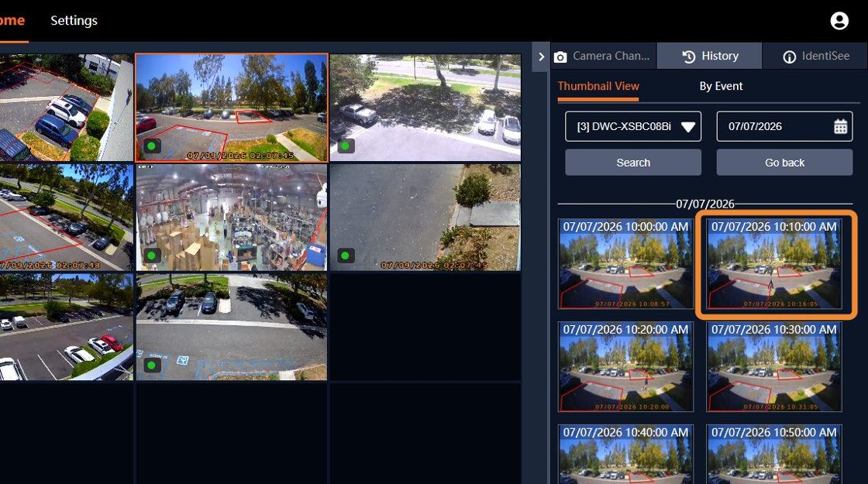Select the handicap parking spaces camera feed
The image size is (868, 484).
[232, 327]
